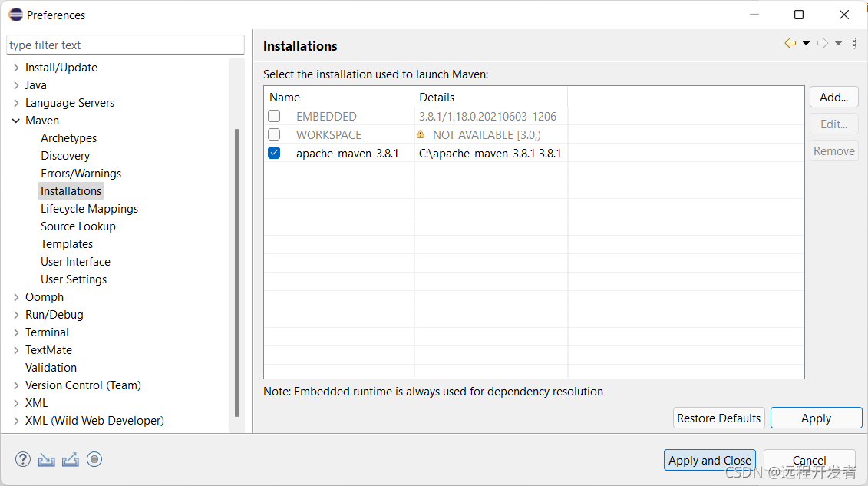868x486 pixels.
Task: Maximize the Preferences window
Action: point(799,15)
